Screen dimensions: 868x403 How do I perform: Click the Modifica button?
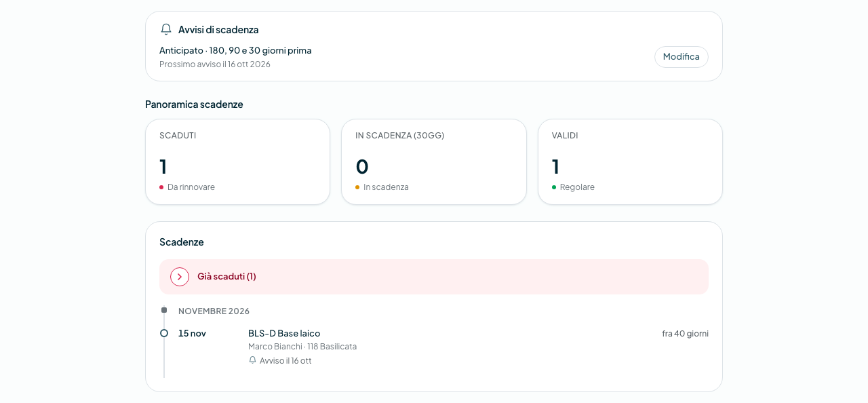[x=681, y=57]
